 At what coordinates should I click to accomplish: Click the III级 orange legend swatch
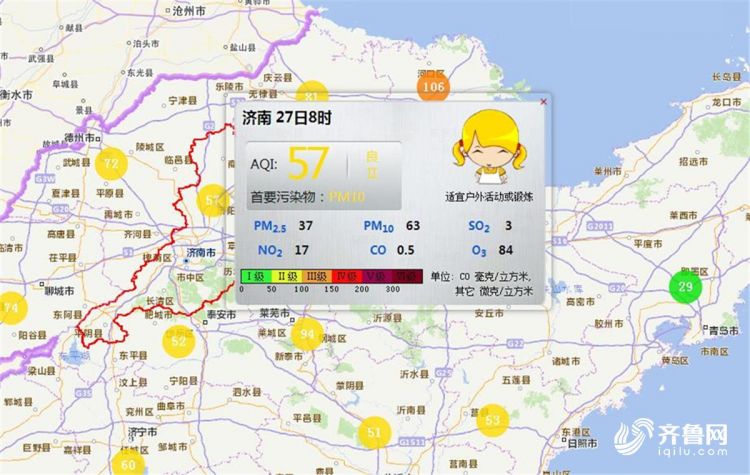(317, 276)
